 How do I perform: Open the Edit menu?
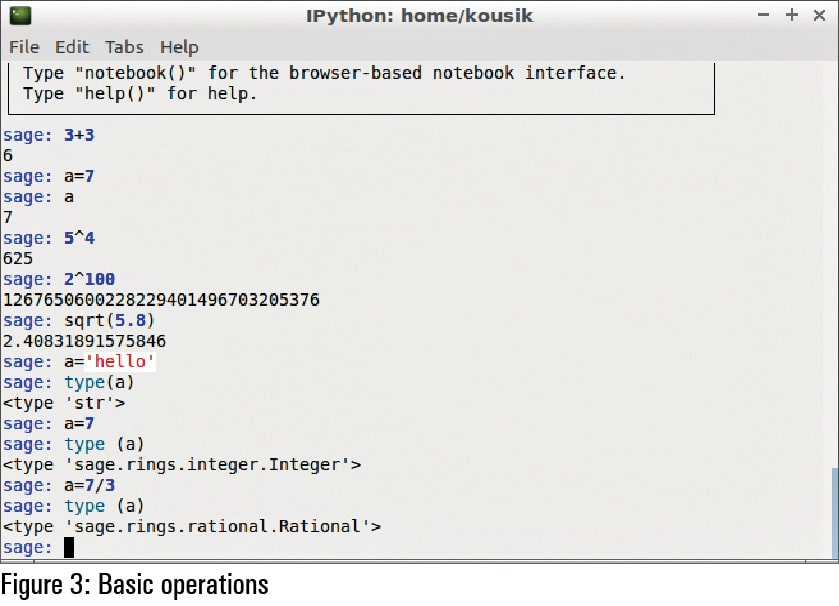[72, 47]
